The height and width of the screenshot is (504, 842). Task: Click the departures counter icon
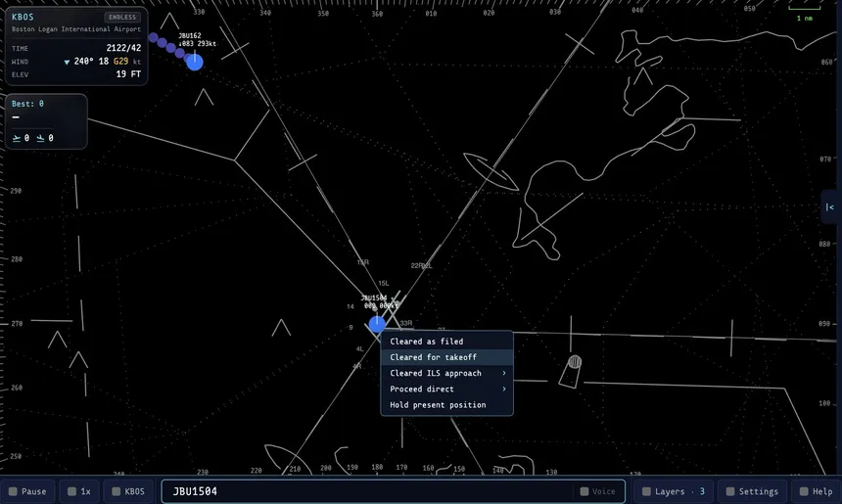pos(17,138)
